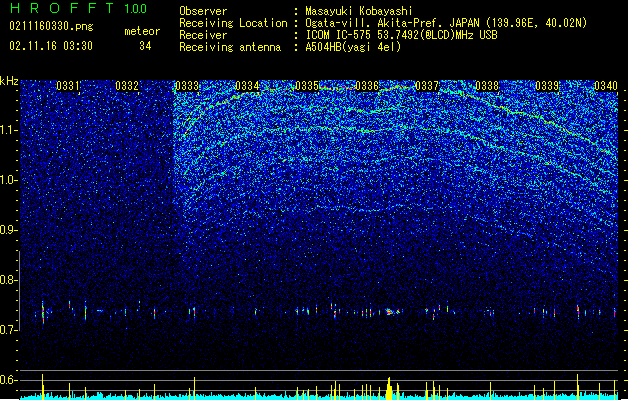Click the tallest yellow signal peak near 0336
This screenshot has width=629, height=400.
pos(389,388)
